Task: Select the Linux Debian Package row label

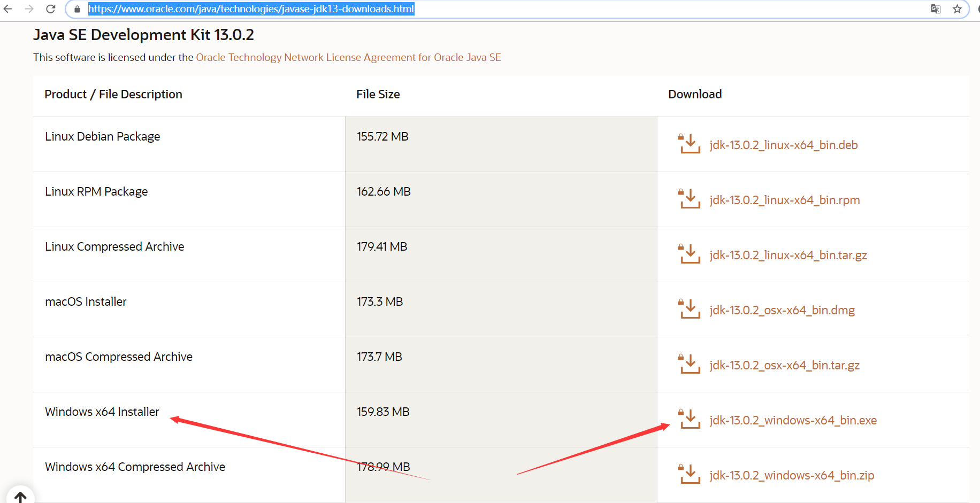Action: 103,136
